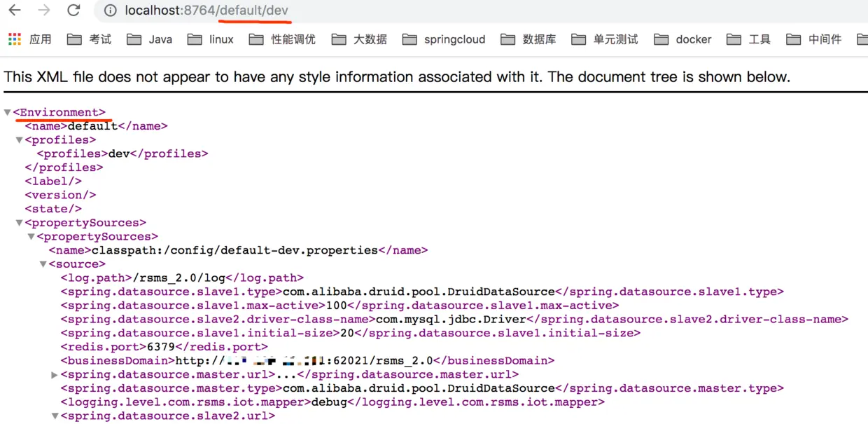Click the browser forward arrow

coord(43,11)
